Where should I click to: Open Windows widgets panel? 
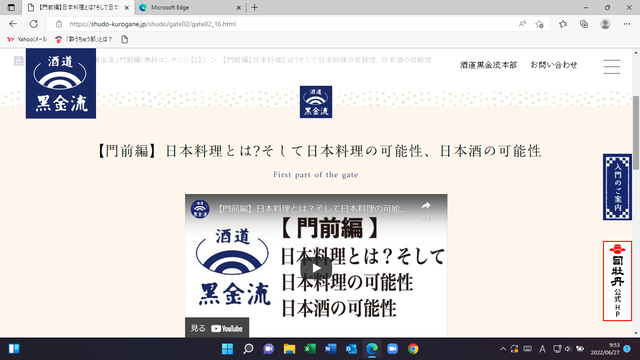pyautogui.click(x=14, y=349)
